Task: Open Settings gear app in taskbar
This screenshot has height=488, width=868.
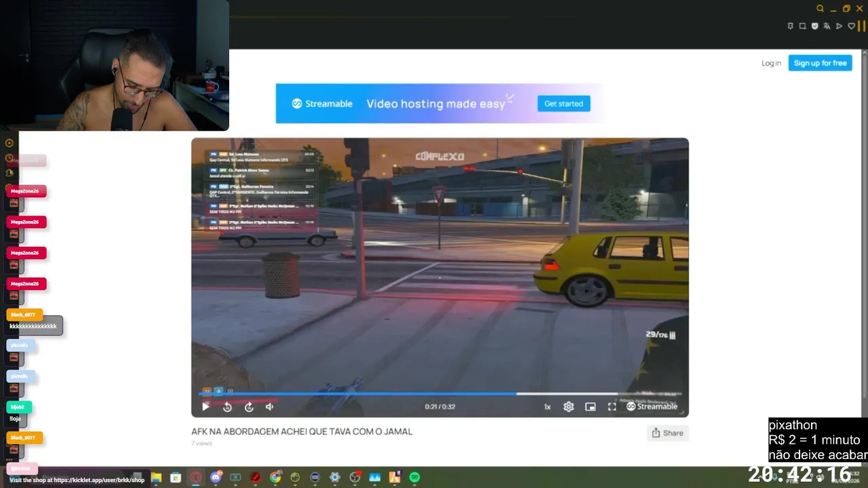Action: click(335, 477)
